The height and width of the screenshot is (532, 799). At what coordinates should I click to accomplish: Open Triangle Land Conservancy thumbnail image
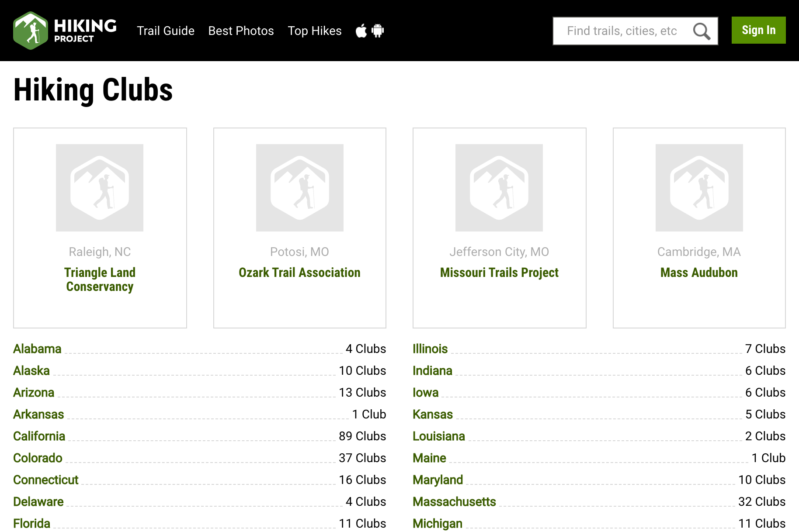100,188
